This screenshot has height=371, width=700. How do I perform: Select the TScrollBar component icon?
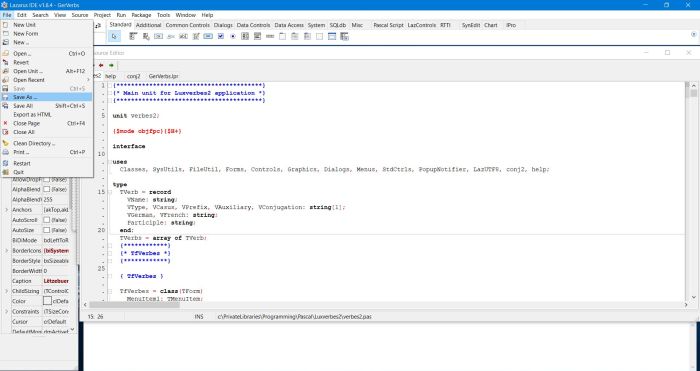(270, 37)
